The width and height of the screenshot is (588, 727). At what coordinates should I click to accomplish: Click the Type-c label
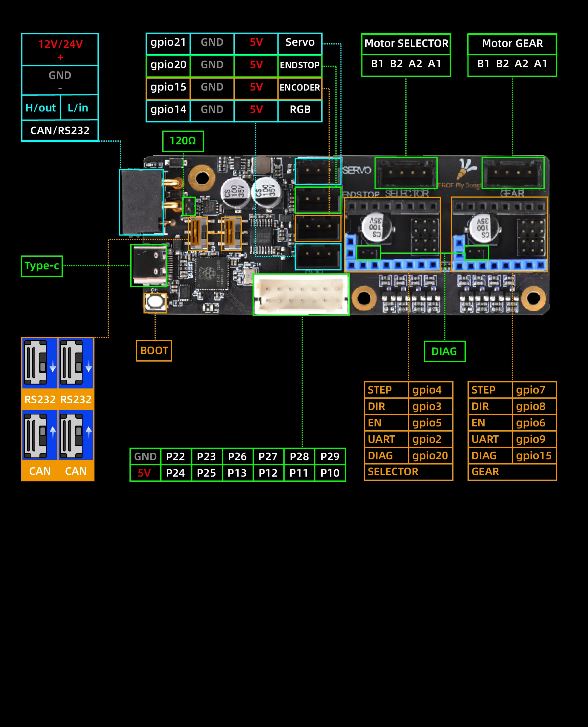pyautogui.click(x=42, y=266)
